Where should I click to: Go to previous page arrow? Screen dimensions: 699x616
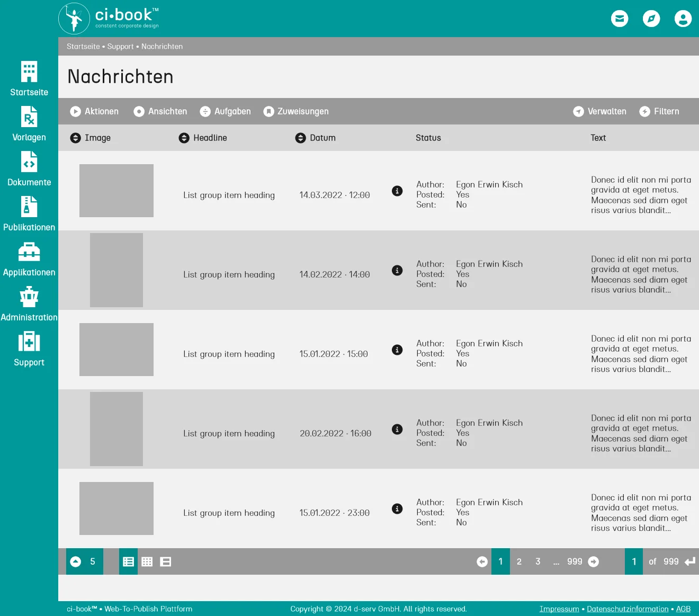(x=482, y=561)
